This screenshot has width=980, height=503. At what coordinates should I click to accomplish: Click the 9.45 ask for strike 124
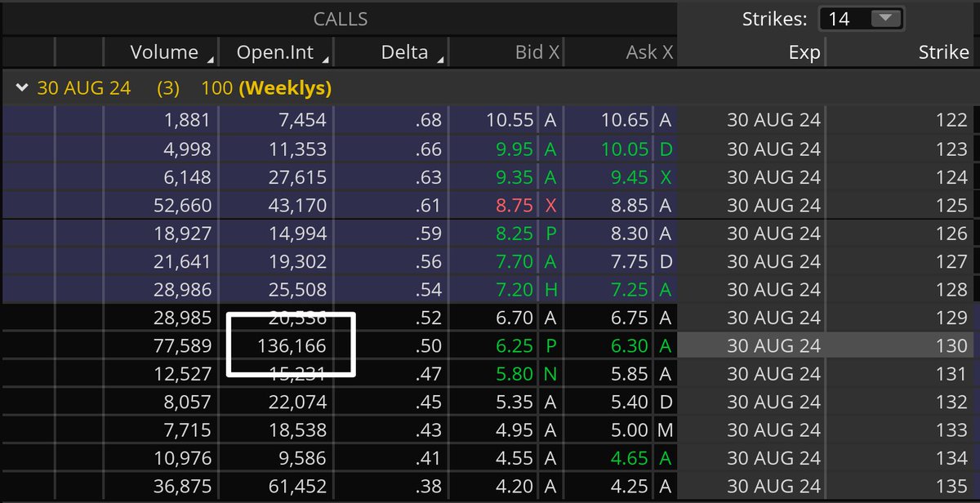point(629,177)
